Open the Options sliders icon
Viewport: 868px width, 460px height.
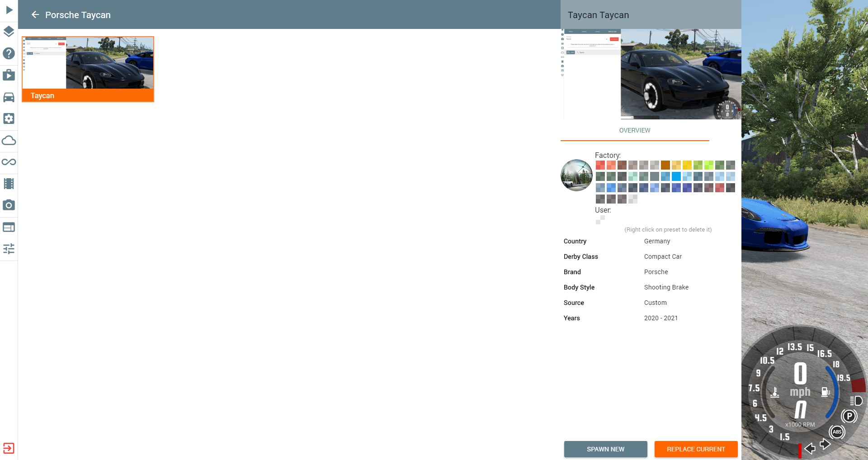tap(9, 249)
